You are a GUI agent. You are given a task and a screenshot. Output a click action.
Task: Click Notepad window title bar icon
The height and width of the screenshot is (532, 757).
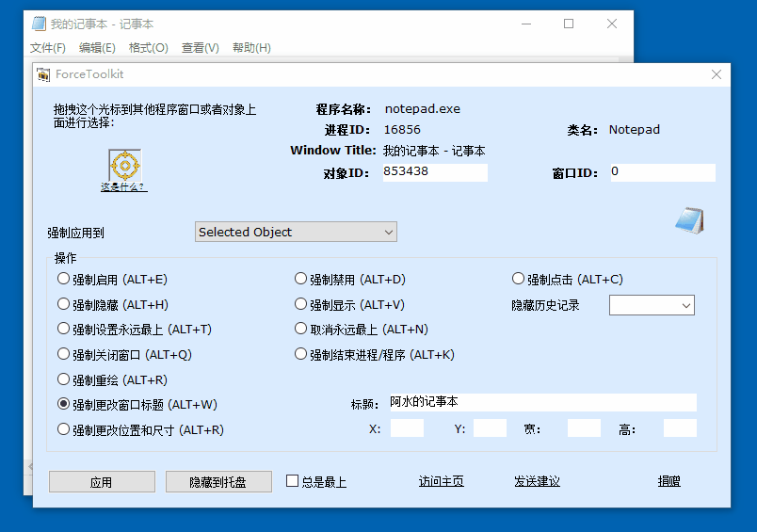[39, 24]
